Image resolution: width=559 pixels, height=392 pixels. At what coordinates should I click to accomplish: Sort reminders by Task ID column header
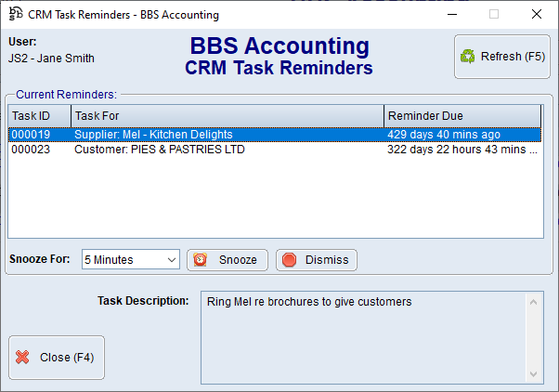[x=39, y=116]
